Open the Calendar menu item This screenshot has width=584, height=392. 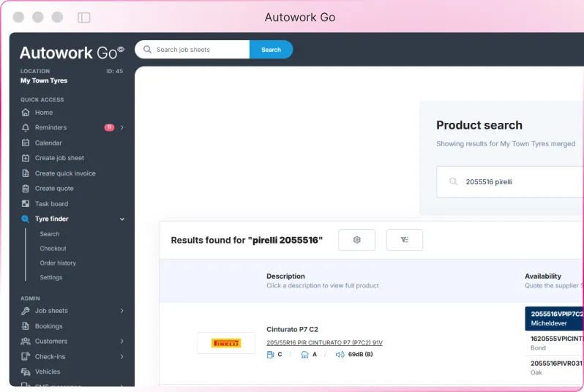pos(48,143)
